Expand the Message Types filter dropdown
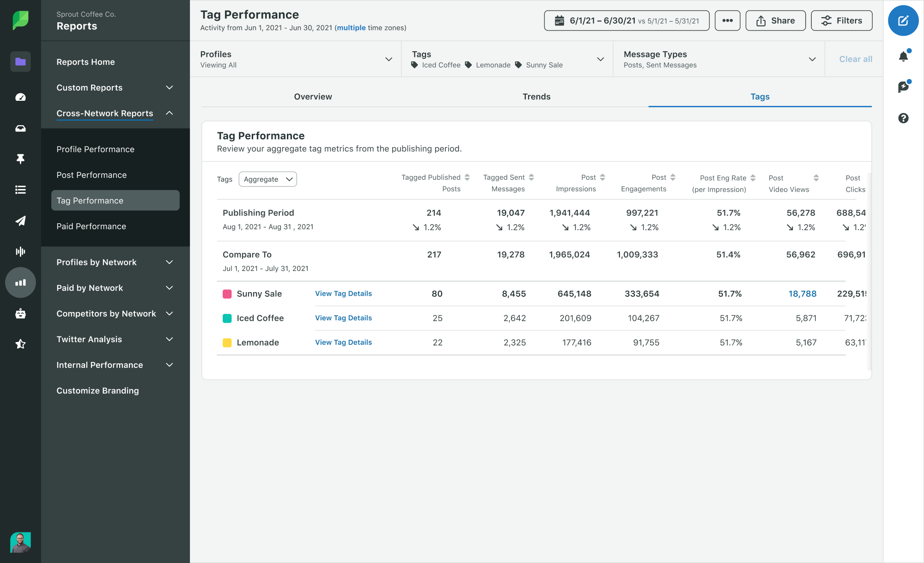924x563 pixels. tap(812, 59)
